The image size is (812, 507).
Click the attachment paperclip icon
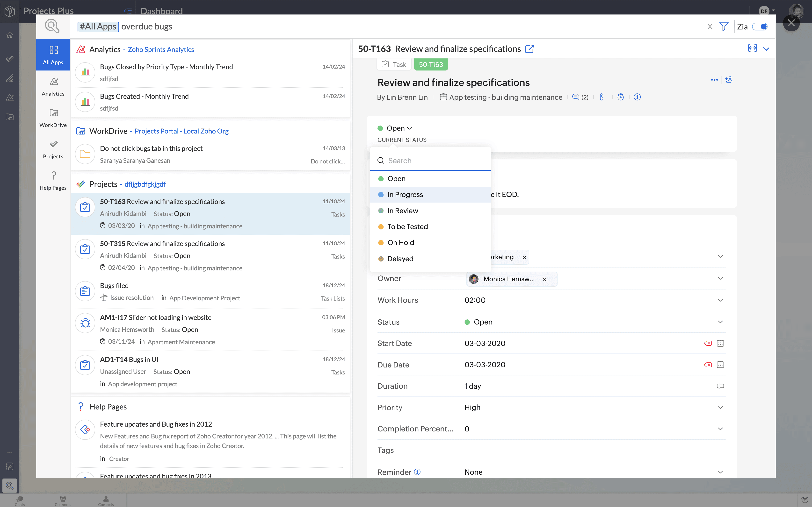[602, 97]
